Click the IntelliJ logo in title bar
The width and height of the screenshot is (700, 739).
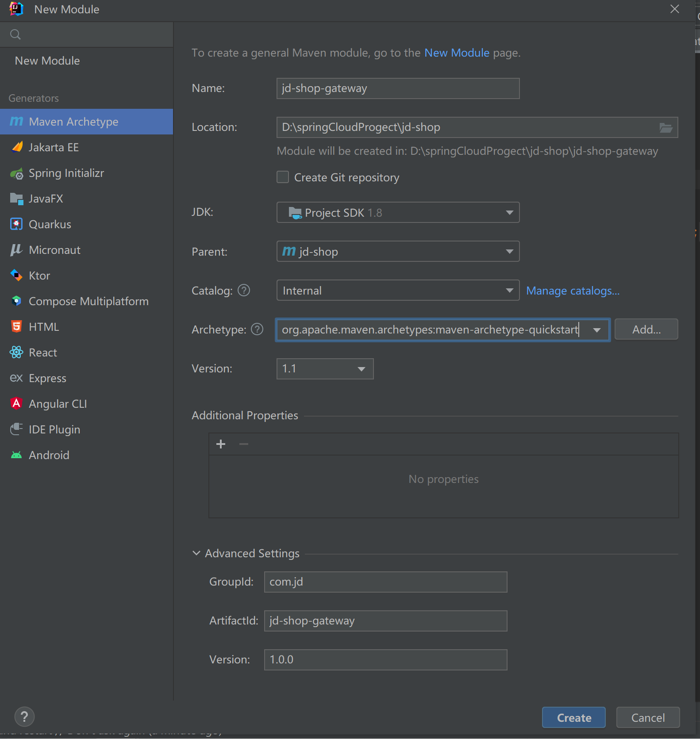16,9
